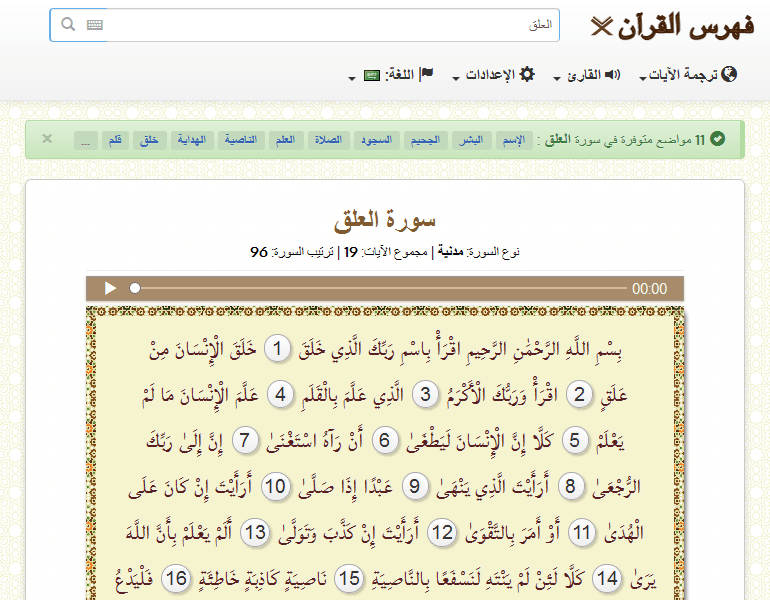Click the search magnifier icon
The height and width of the screenshot is (600, 770).
[x=68, y=24]
